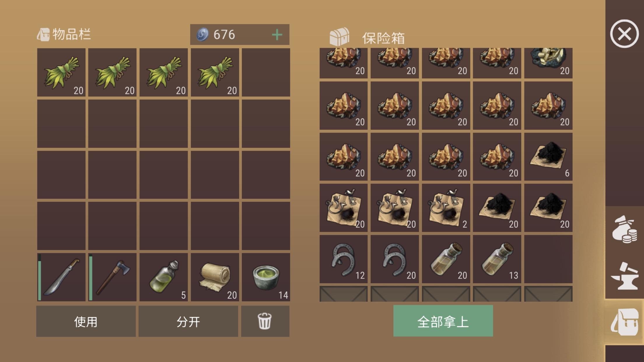
Task: Click the trash can delete button
Action: pyautogui.click(x=265, y=321)
